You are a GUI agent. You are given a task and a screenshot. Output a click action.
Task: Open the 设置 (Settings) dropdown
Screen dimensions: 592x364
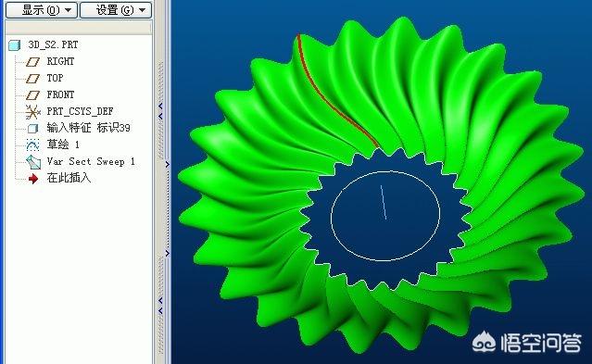coord(116,10)
